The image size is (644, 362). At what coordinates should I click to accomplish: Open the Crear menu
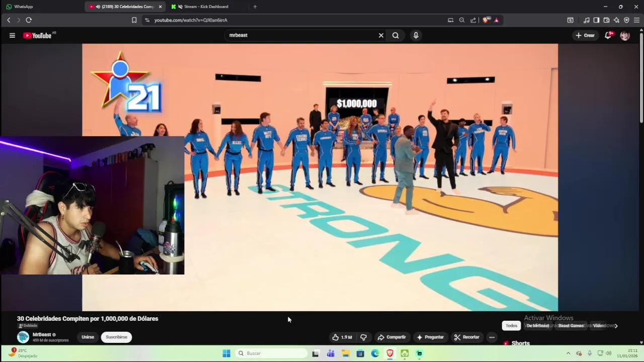click(x=585, y=35)
